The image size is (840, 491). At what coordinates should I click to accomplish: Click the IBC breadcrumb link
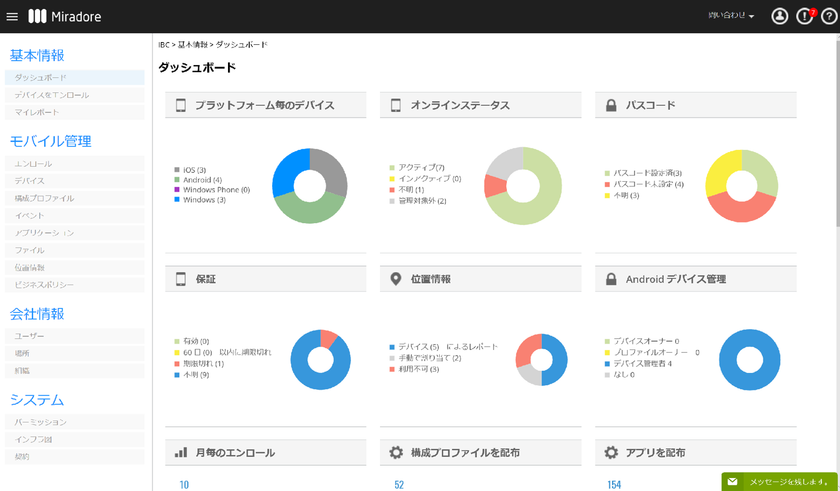(164, 45)
